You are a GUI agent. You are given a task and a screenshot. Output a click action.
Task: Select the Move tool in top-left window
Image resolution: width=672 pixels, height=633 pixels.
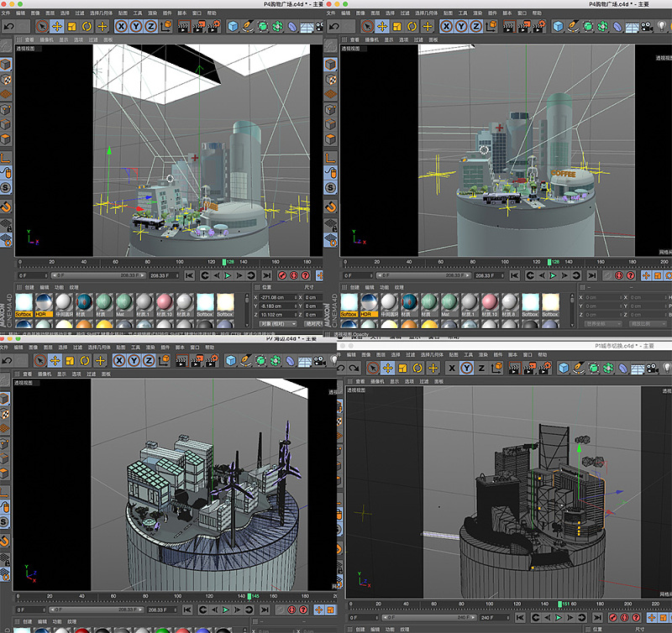[x=56, y=27]
